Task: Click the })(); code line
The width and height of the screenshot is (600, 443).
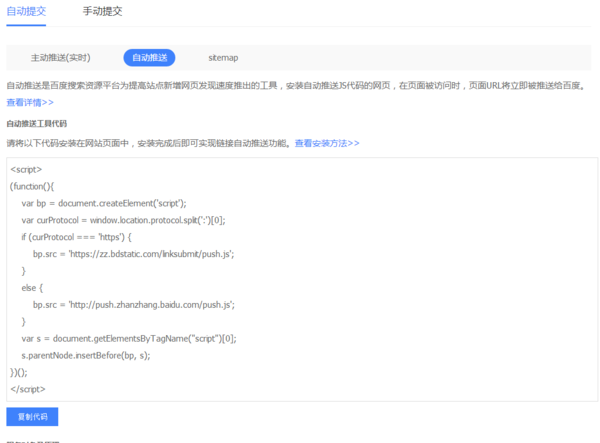Action: pos(19,372)
